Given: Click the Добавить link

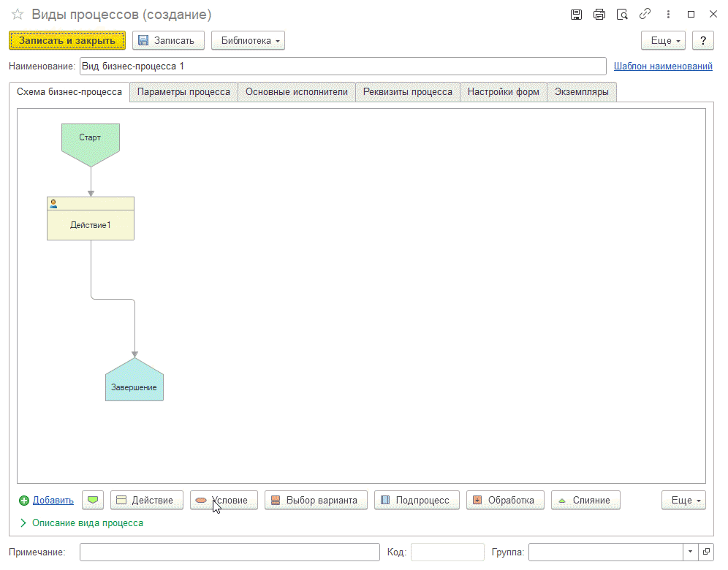Looking at the screenshot, I should [53, 501].
